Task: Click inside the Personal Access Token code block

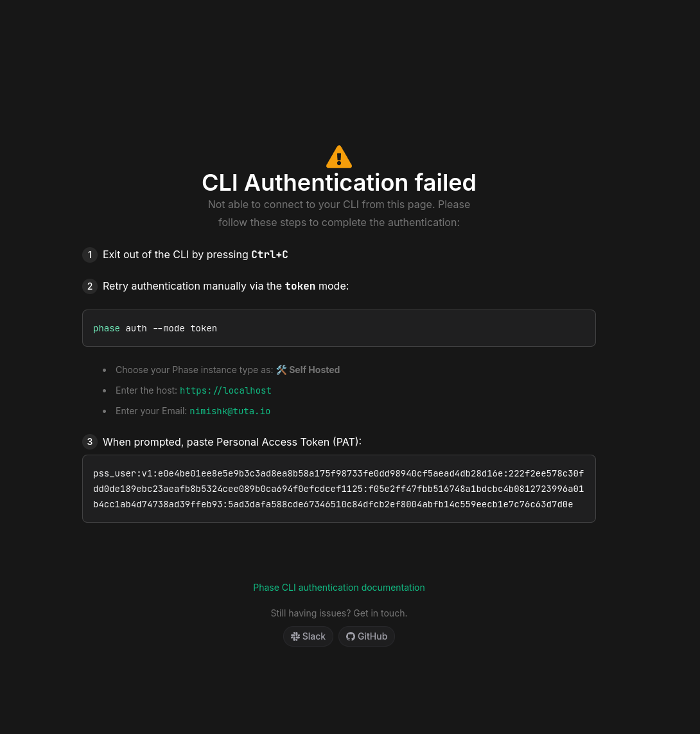Action: 339,489
